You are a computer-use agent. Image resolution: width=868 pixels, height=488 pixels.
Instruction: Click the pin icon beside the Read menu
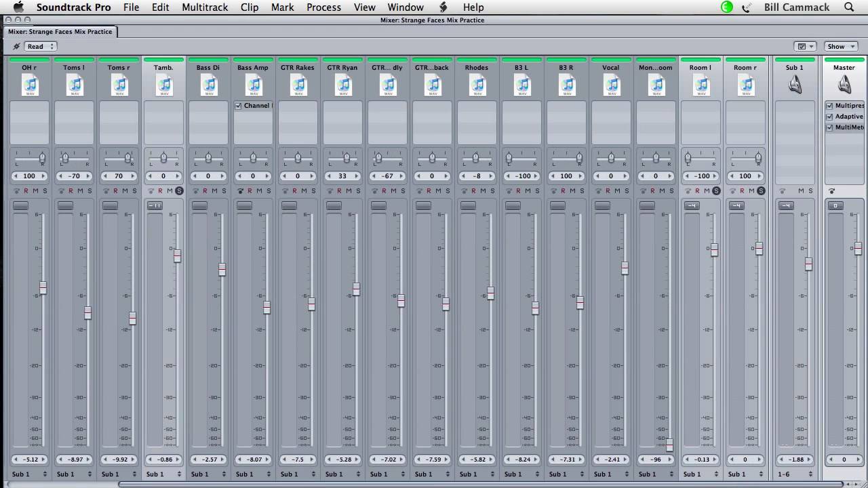(16, 47)
